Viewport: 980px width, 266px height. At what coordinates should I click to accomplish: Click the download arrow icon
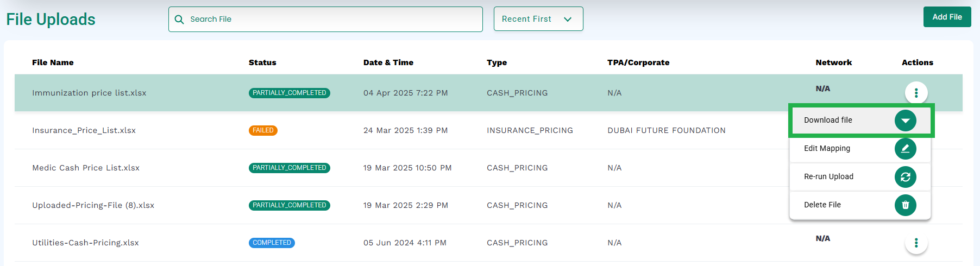pos(905,121)
